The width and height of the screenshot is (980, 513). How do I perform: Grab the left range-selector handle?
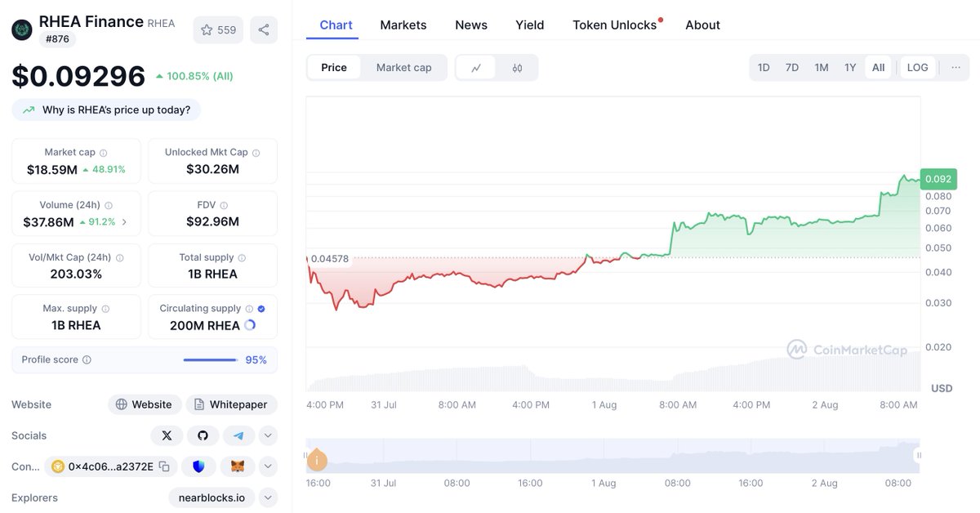click(307, 455)
